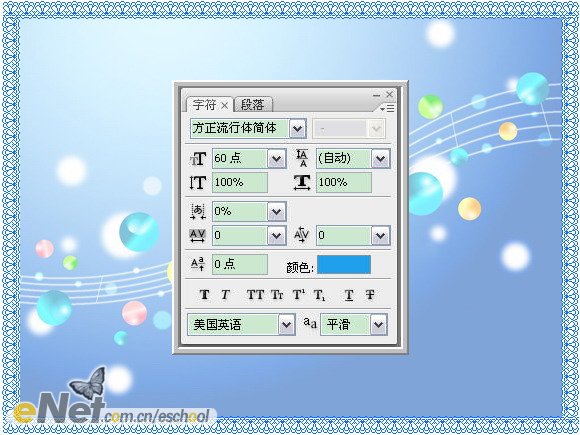Image resolution: width=580 pixels, height=435 pixels.
Task: Edit the (自动) leading field
Action: 344,159
